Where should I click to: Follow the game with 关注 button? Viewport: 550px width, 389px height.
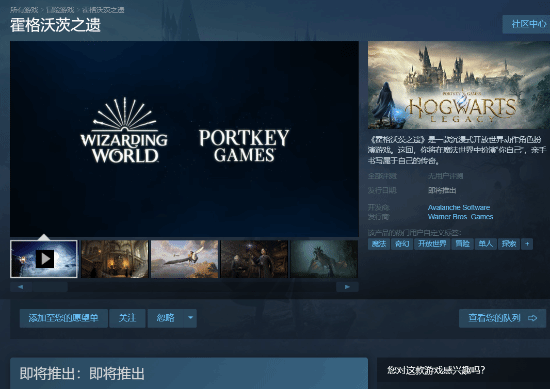(x=127, y=318)
